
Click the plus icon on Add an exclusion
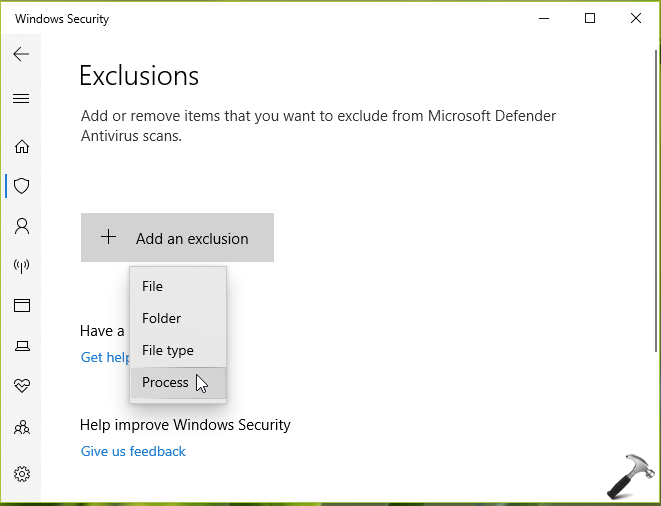[109, 238]
